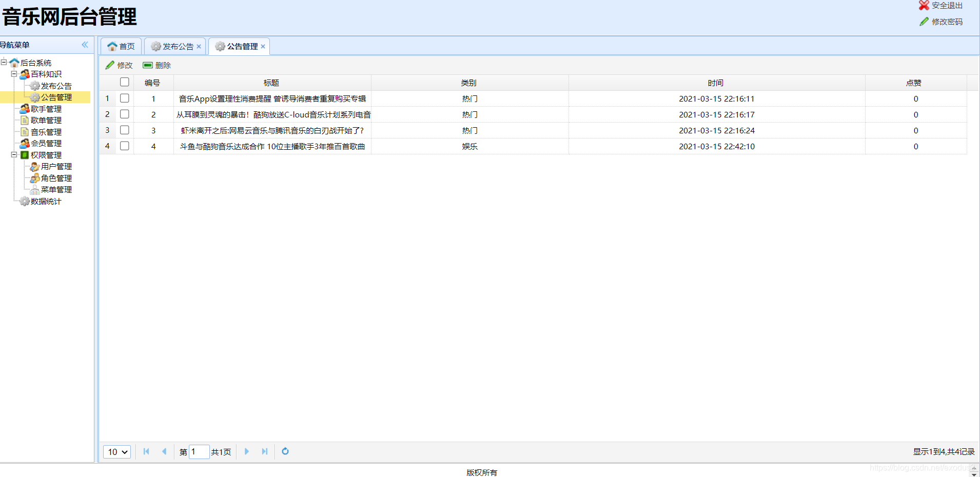Click the 版权所有 footer text

pos(482,472)
